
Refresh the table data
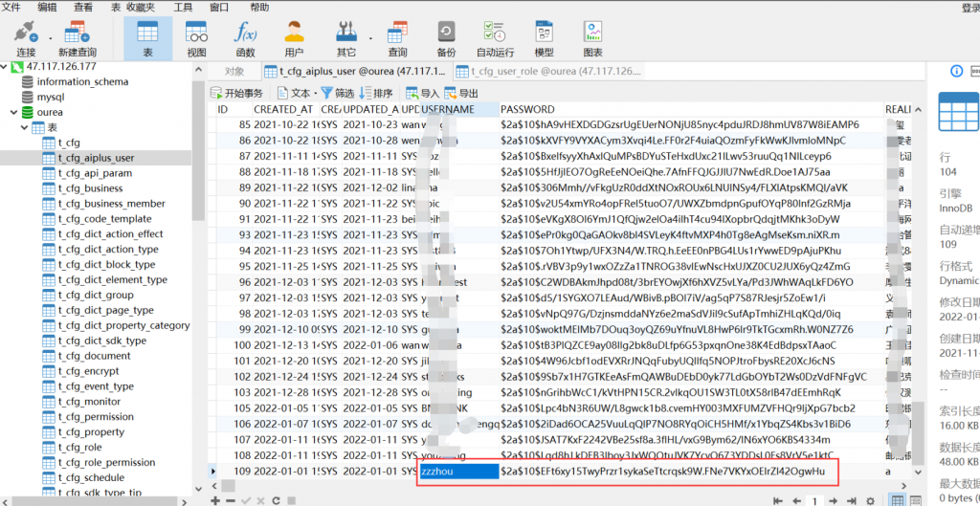pyautogui.click(x=276, y=500)
